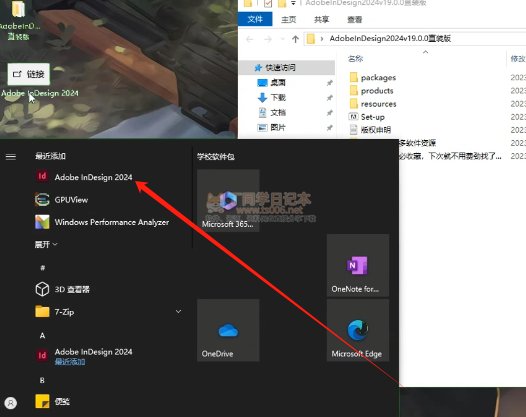Select the desktop AdobeInDesign folder icon

point(19,20)
